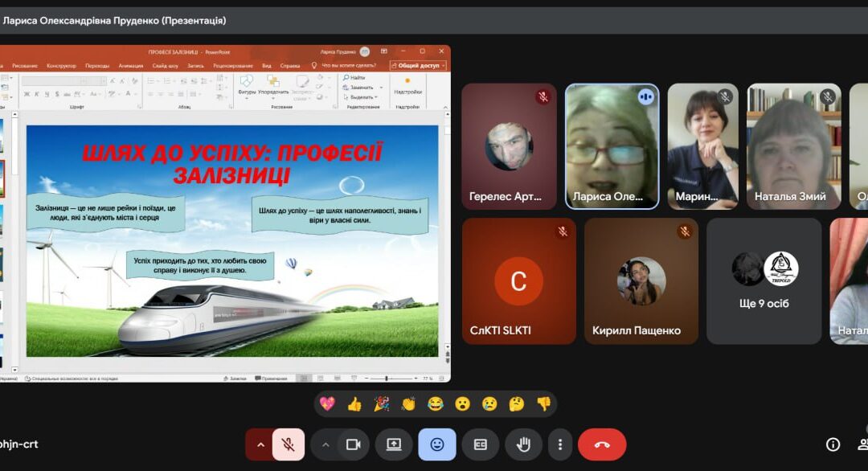Image resolution: width=868 pixels, height=471 pixels.
Task: Click the raise hand icon
Action: point(524,444)
